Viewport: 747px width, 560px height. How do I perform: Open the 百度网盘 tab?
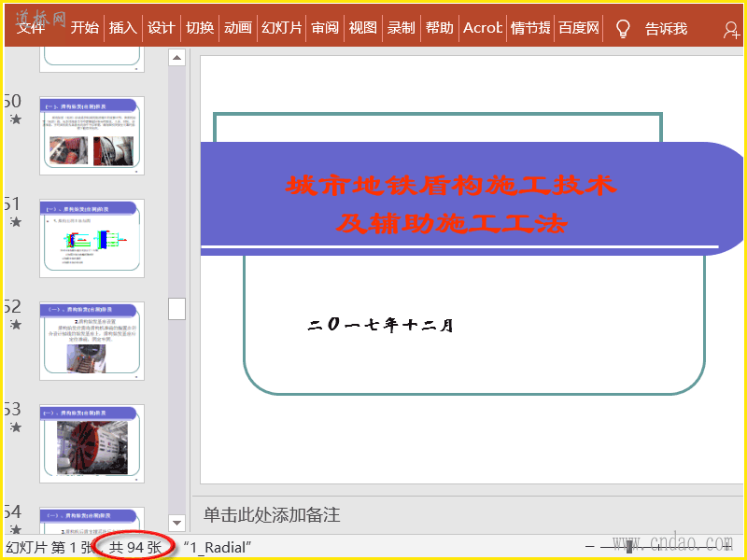578,28
